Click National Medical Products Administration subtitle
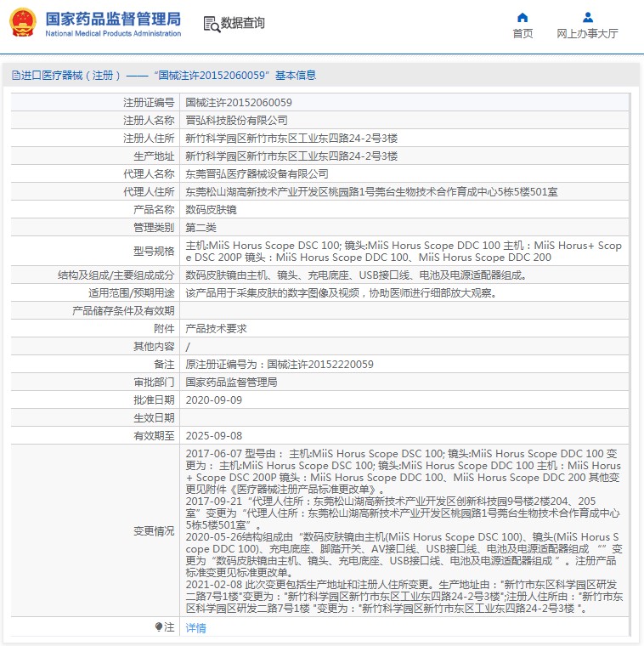This screenshot has height=646, width=644. click(x=113, y=33)
